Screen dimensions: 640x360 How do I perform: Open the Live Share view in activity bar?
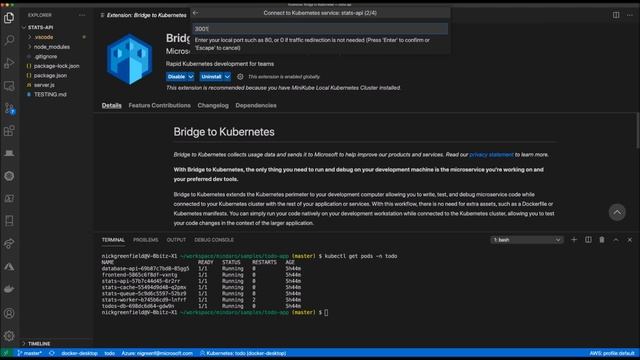[x=9, y=244]
